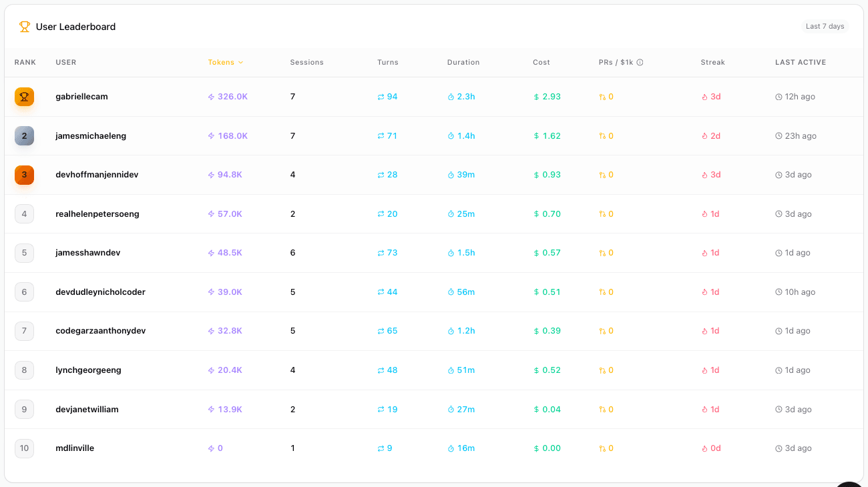Click the gold trophy rank badge for gabriellecam
Viewport: 868px width, 487px height.
(24, 97)
